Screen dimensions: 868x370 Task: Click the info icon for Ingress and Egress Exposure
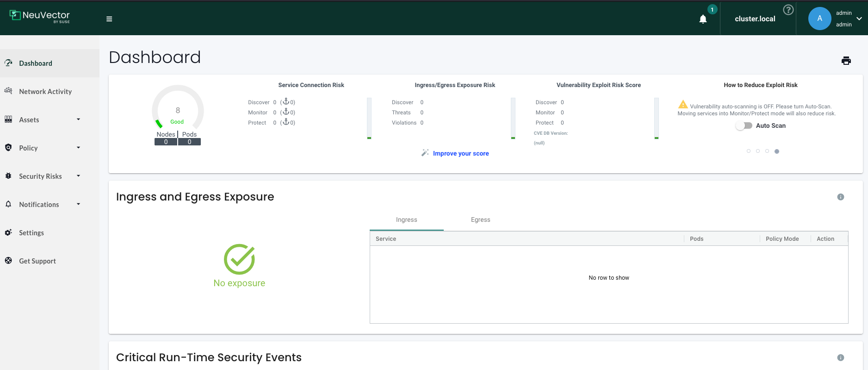[x=841, y=197]
